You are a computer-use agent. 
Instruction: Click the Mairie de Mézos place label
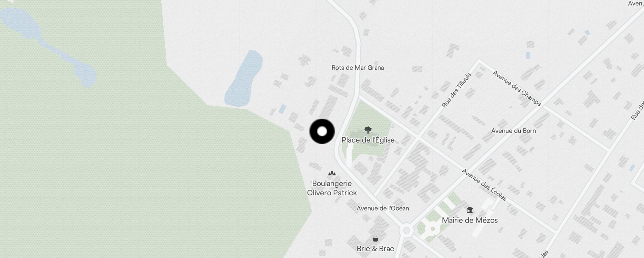(470, 220)
